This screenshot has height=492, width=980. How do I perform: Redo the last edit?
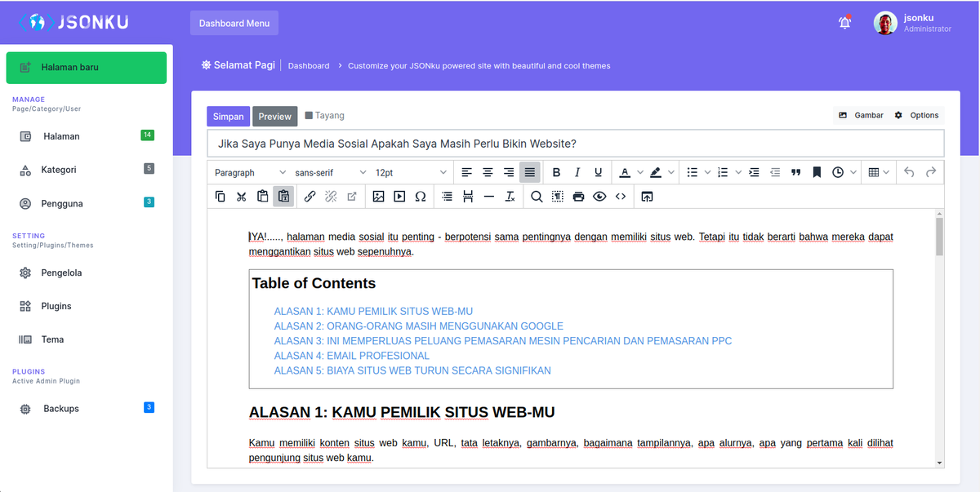(930, 172)
